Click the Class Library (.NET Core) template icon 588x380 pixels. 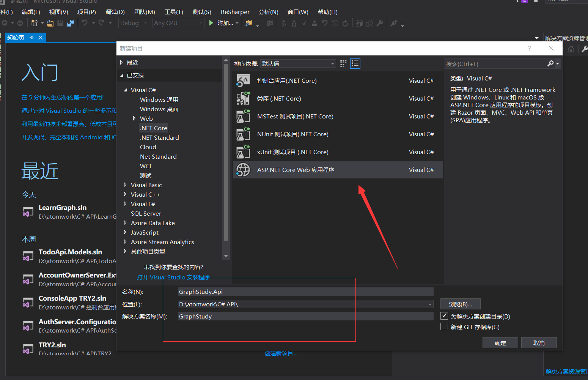coord(243,98)
